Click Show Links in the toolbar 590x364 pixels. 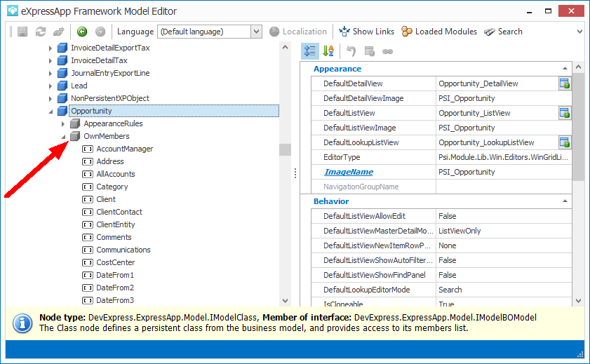pyautogui.click(x=366, y=32)
